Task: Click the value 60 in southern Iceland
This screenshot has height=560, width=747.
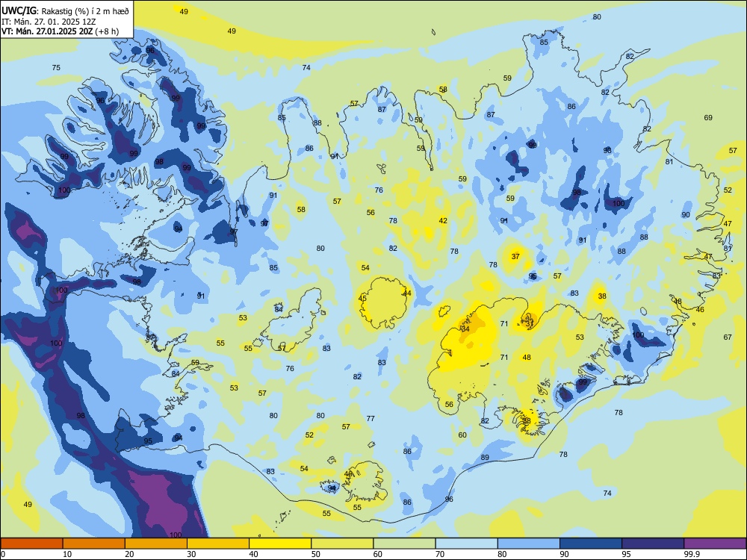Action: [x=462, y=435]
